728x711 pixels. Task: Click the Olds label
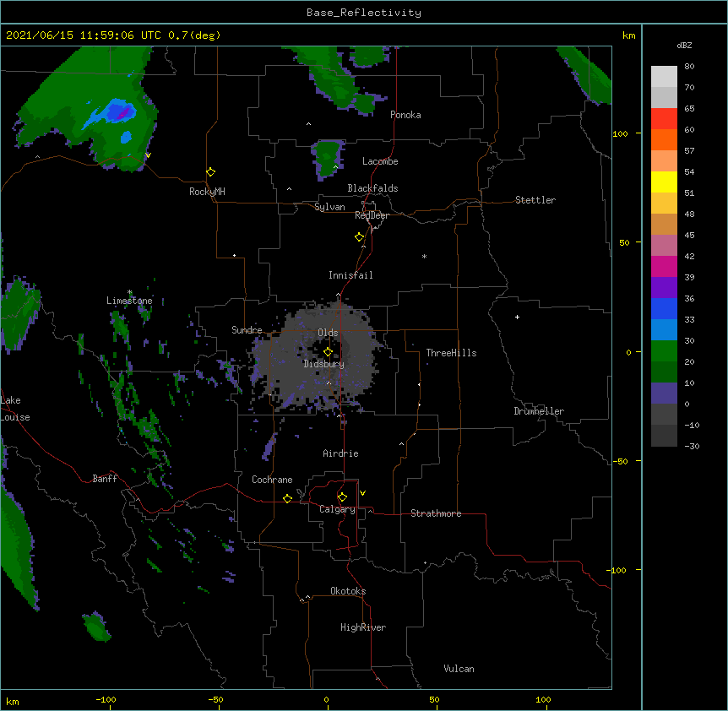(328, 333)
